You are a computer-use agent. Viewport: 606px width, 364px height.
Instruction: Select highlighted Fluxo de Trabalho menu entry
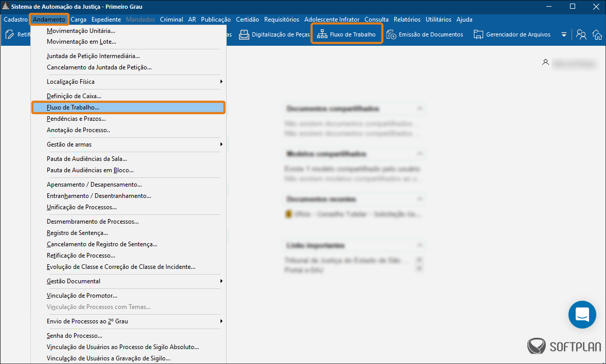pos(128,107)
